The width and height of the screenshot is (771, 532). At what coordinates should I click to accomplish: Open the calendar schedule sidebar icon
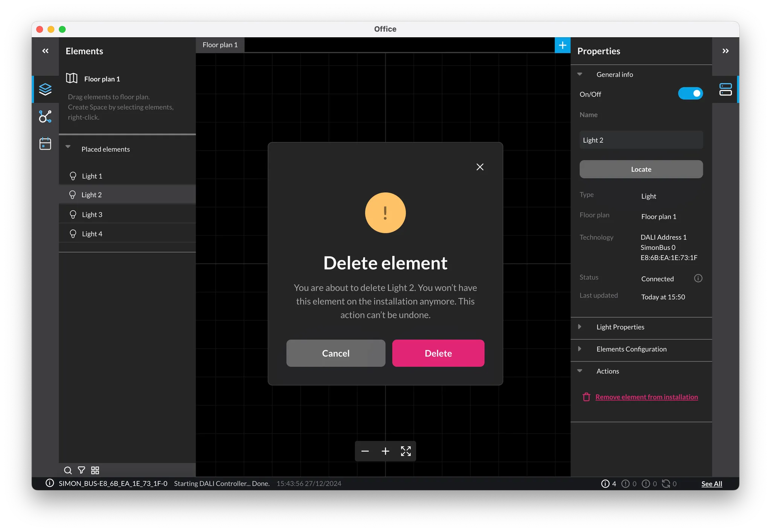45,143
